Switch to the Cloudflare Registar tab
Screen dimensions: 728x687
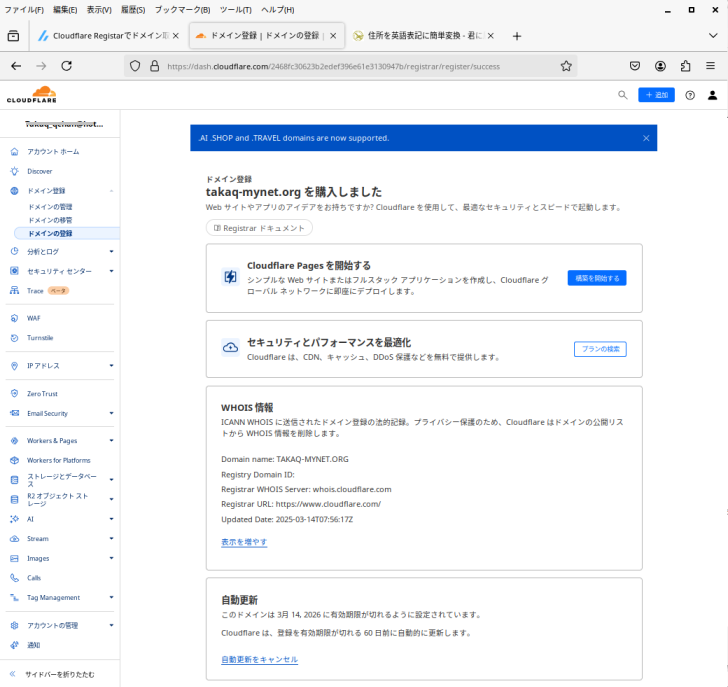(x=108, y=36)
